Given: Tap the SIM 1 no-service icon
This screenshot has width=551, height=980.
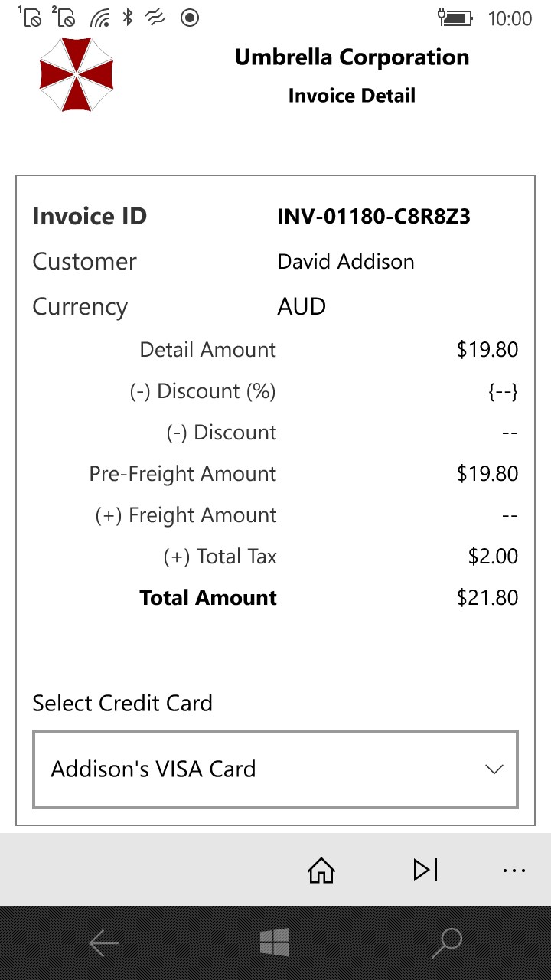Looking at the screenshot, I should 31,17.
